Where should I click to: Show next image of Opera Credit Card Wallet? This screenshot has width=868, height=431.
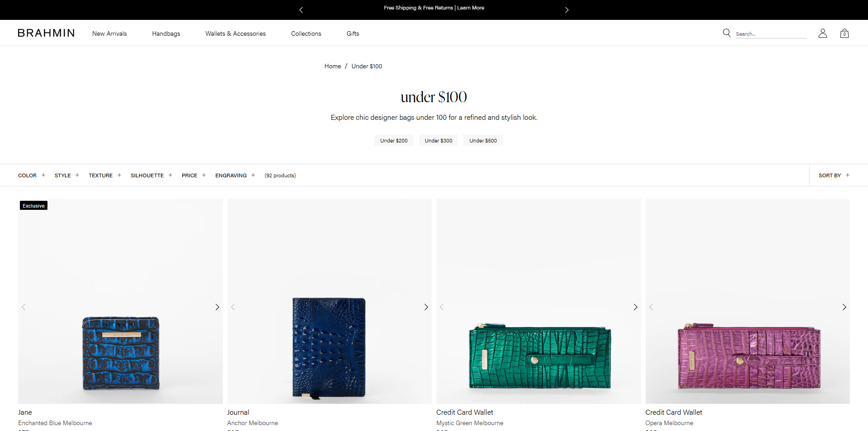pyautogui.click(x=844, y=307)
